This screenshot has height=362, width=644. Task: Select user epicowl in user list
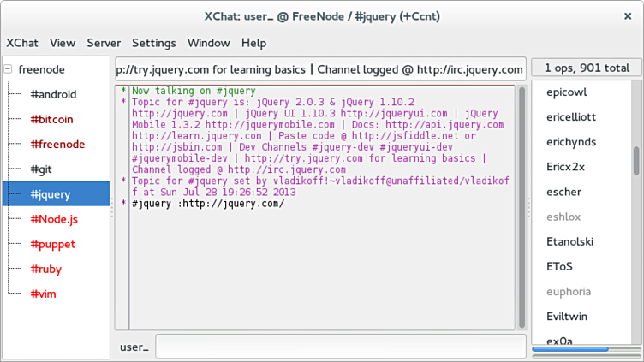567,92
